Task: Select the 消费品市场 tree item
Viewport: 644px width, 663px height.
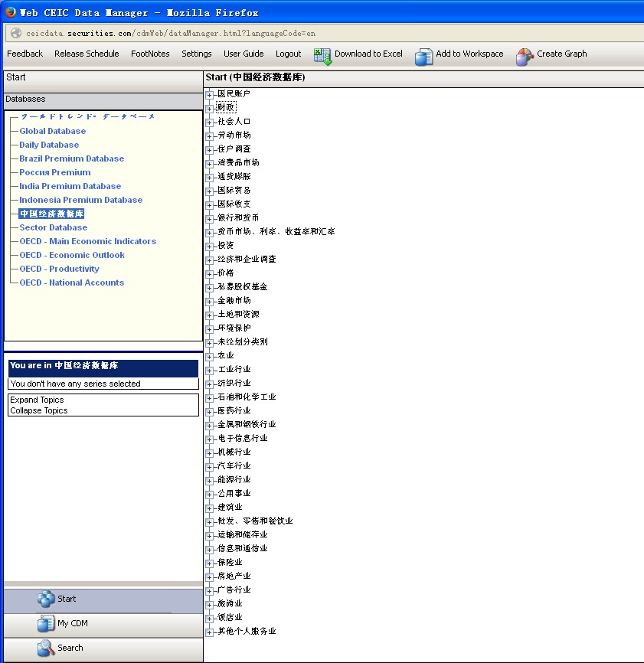Action: click(x=238, y=163)
